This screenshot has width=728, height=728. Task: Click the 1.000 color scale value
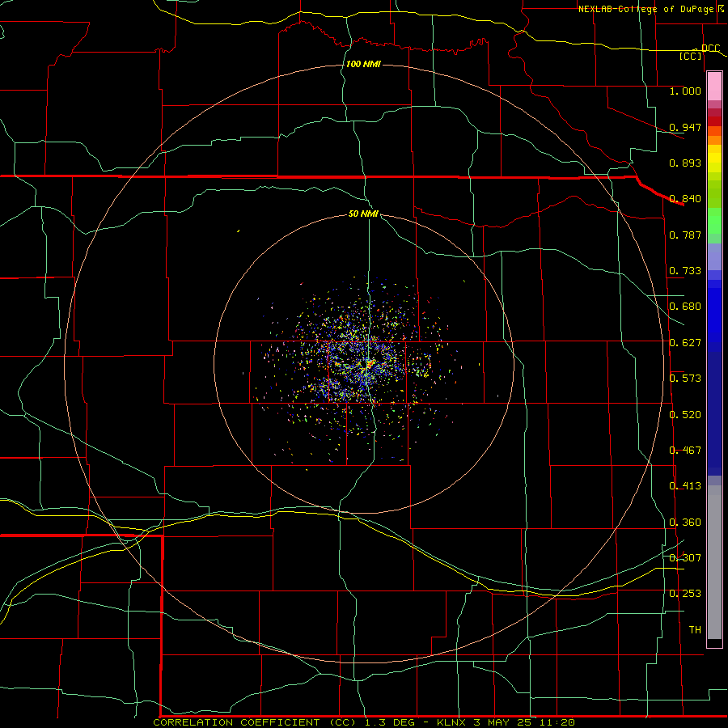685,91
